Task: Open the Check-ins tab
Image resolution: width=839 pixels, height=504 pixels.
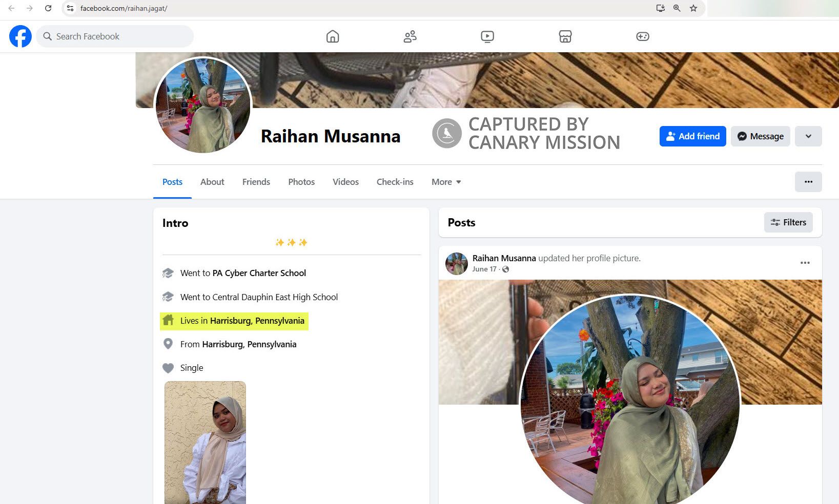Action: point(395,181)
